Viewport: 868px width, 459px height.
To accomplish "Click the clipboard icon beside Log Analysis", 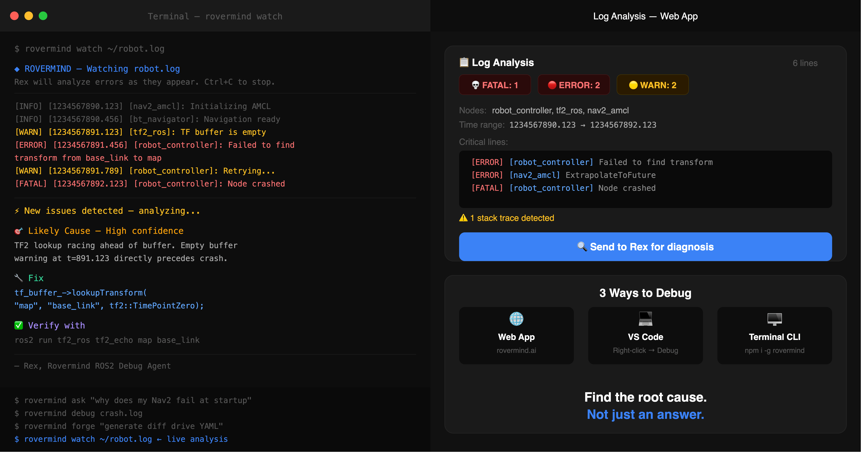I will pyautogui.click(x=464, y=62).
